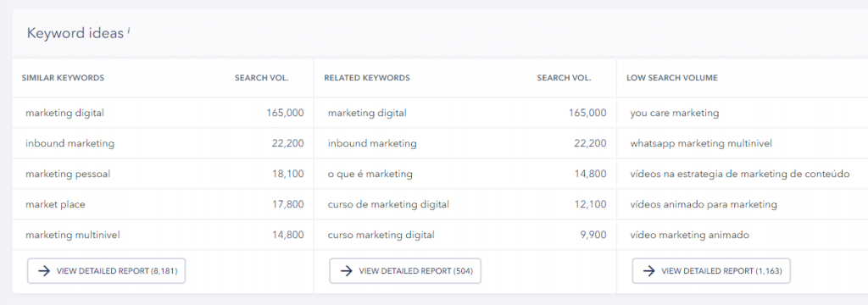Open curso marketing digital keyword
The image size is (868, 305).
[x=381, y=235]
